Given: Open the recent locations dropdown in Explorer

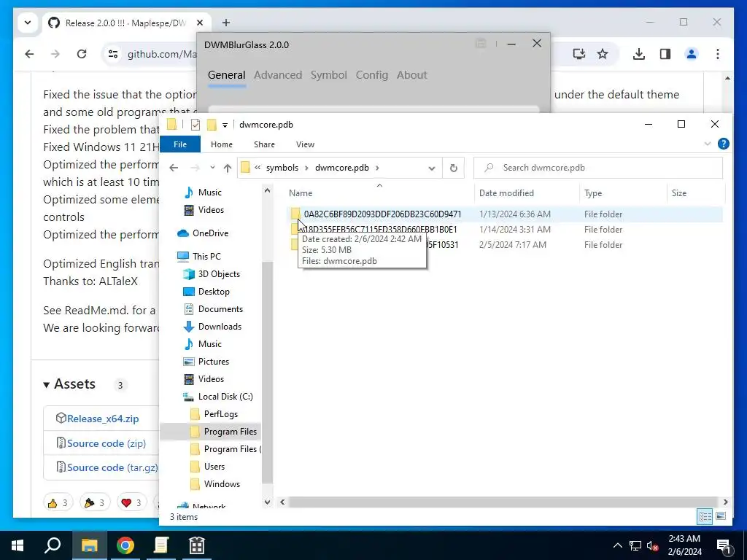Looking at the screenshot, I should pyautogui.click(x=212, y=168).
